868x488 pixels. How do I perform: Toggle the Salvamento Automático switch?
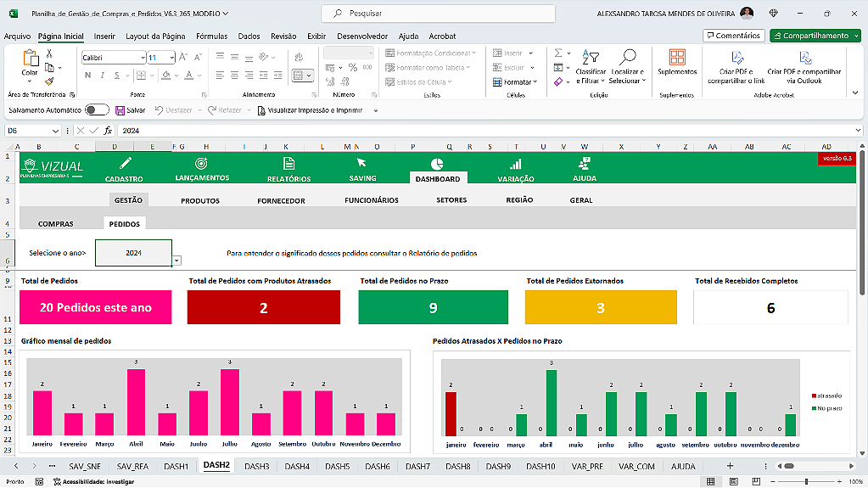pyautogui.click(x=97, y=110)
